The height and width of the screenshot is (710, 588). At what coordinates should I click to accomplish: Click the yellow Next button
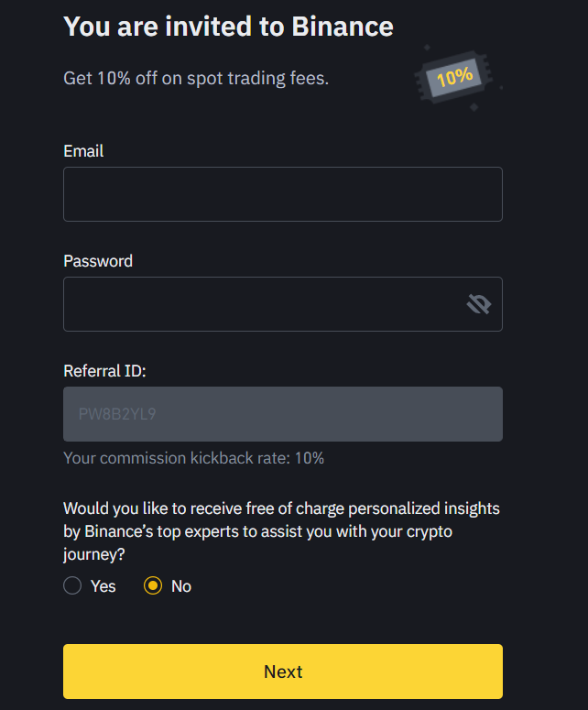point(283,672)
